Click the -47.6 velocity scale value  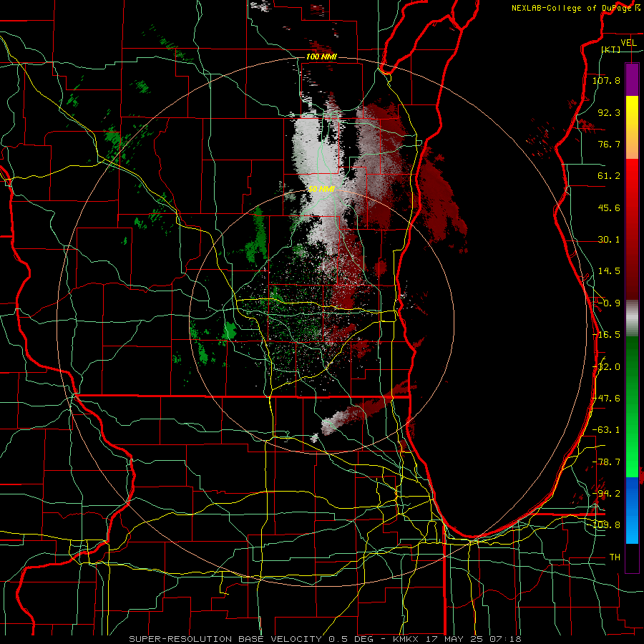[x=606, y=399]
